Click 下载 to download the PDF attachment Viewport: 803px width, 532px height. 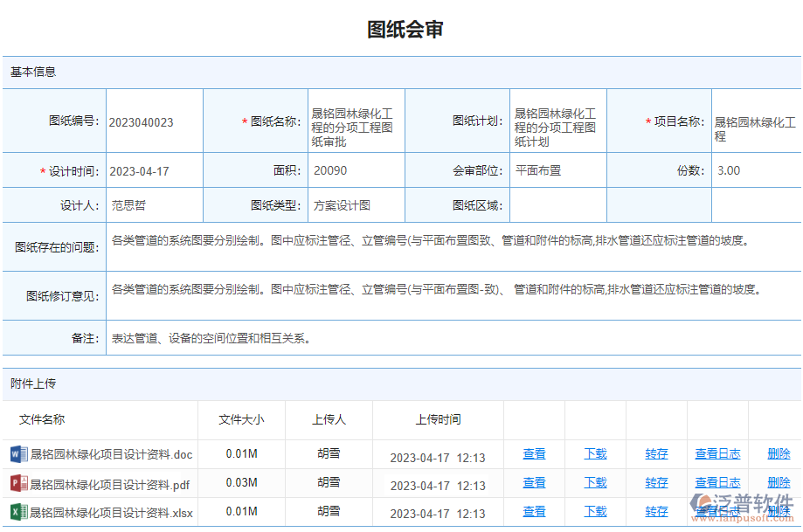coord(595,482)
